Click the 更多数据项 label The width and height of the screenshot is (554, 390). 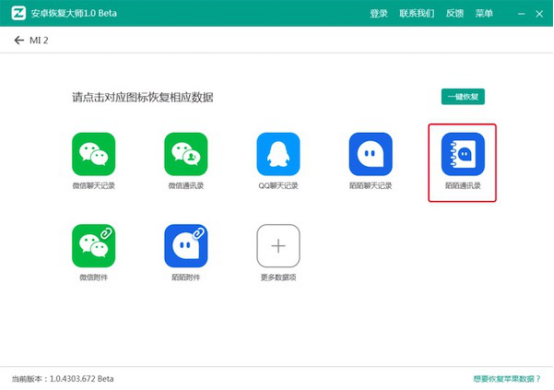[278, 277]
